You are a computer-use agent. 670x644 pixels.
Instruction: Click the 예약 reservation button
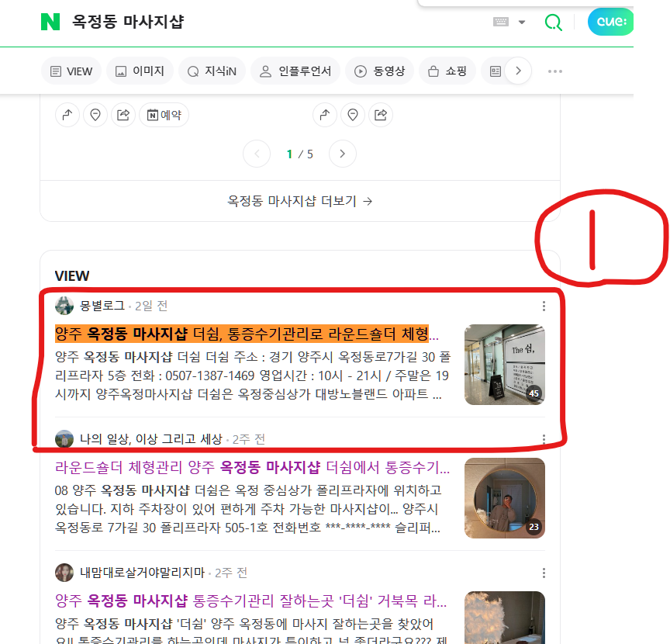[x=164, y=115]
